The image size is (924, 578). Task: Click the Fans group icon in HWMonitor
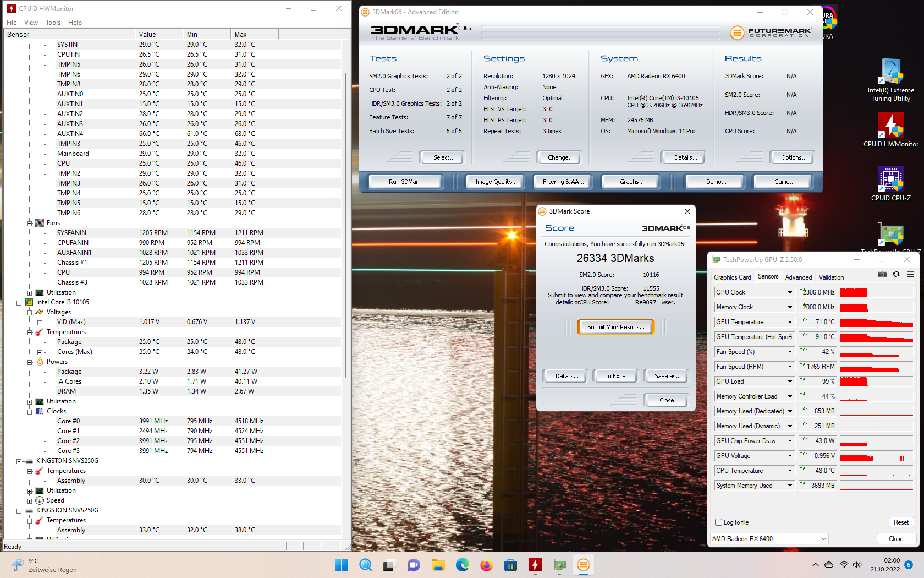click(x=40, y=223)
